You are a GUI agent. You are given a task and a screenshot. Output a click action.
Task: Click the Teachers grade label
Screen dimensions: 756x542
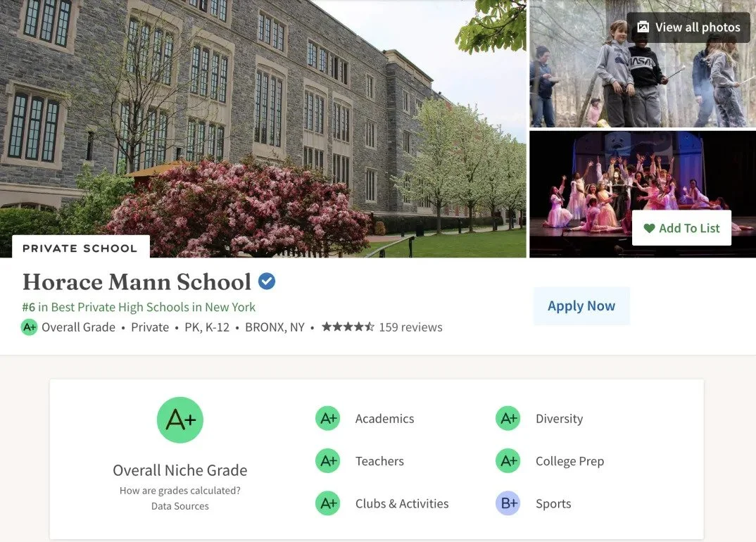tap(379, 461)
